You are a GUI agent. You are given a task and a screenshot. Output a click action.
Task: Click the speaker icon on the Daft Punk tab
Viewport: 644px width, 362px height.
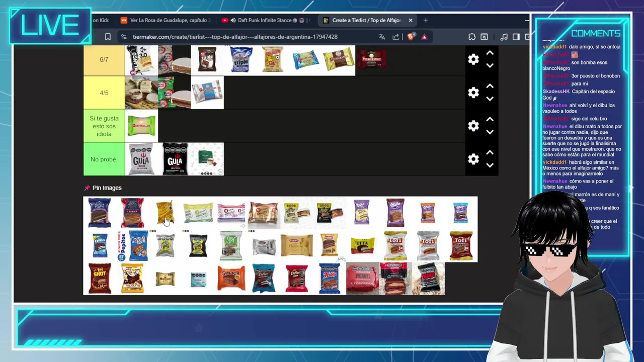233,20
